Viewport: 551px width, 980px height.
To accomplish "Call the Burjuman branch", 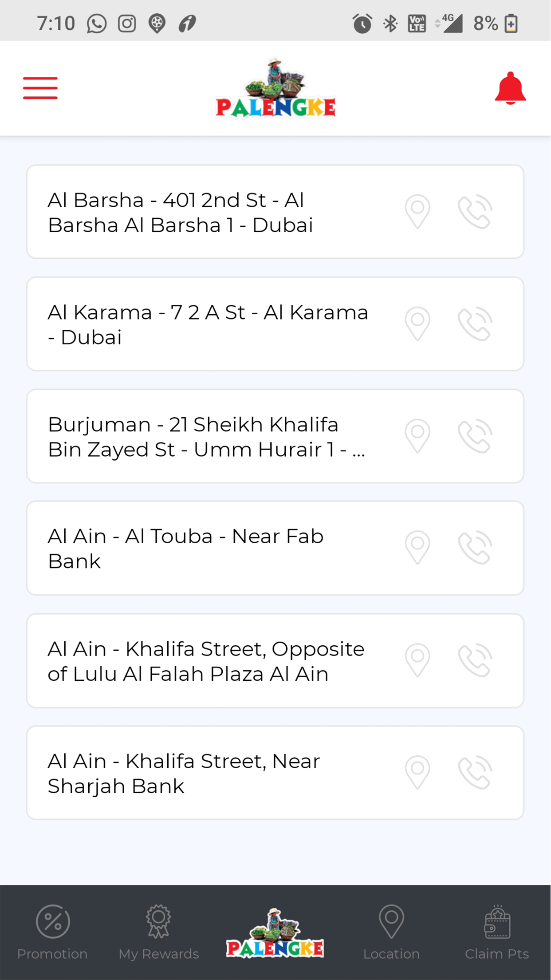I will [x=475, y=436].
